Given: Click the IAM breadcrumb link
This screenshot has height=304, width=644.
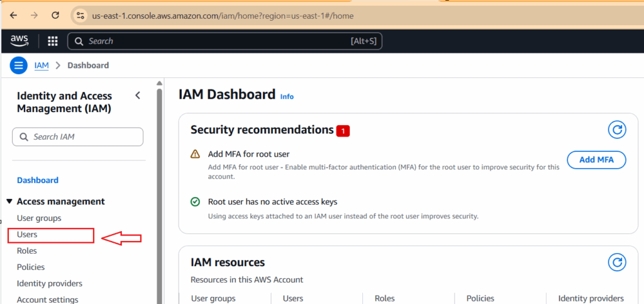Looking at the screenshot, I should tap(42, 65).
